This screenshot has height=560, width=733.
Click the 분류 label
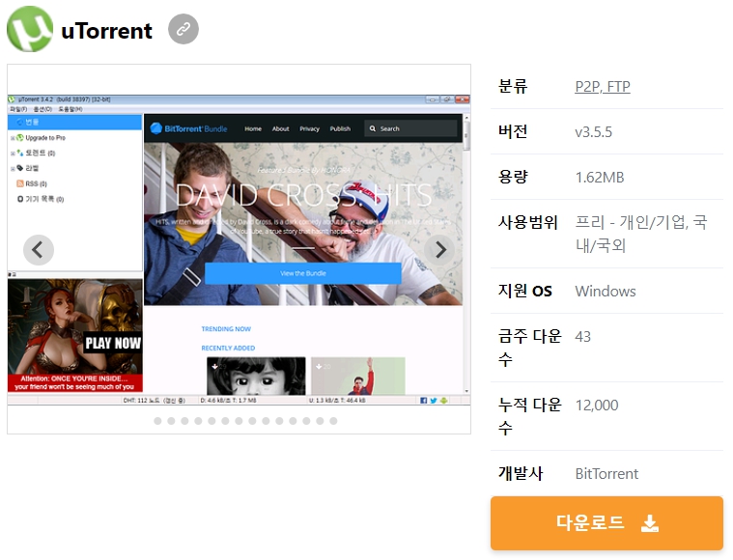(513, 87)
